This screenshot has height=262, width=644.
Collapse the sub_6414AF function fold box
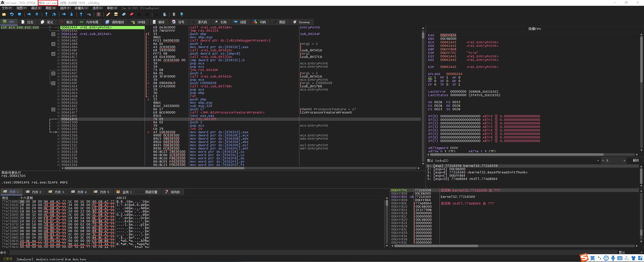[53, 34]
